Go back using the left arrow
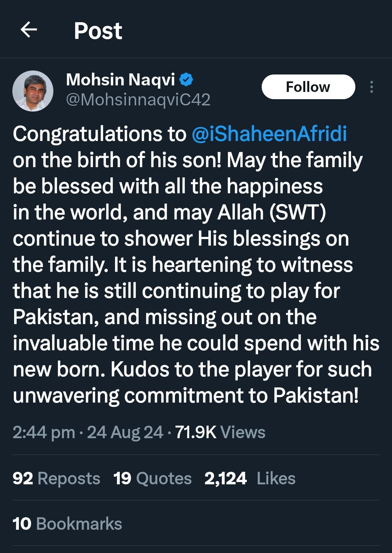392x553 pixels. [x=29, y=30]
